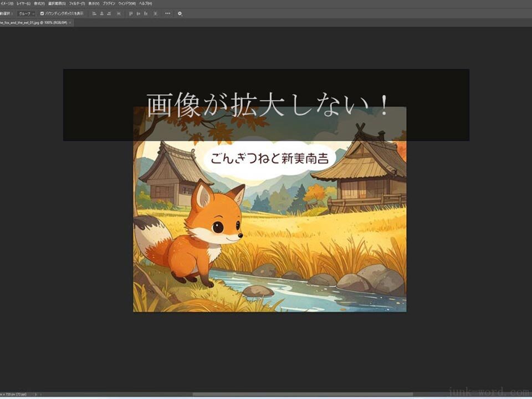Viewport: 532px width, 399px height.
Task: Close the the_fox_and_the_eel_01.jpg document tab
Action: 70,23
